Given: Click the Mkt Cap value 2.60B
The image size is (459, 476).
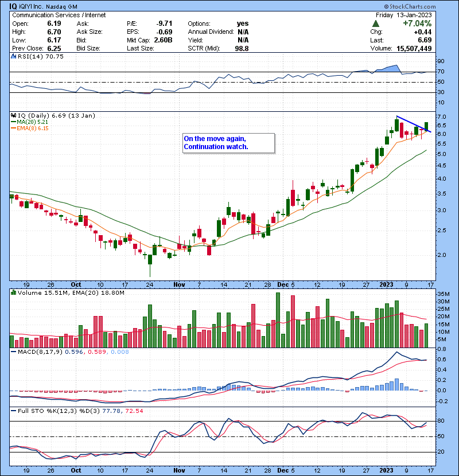Looking at the screenshot, I should tap(163, 40).
